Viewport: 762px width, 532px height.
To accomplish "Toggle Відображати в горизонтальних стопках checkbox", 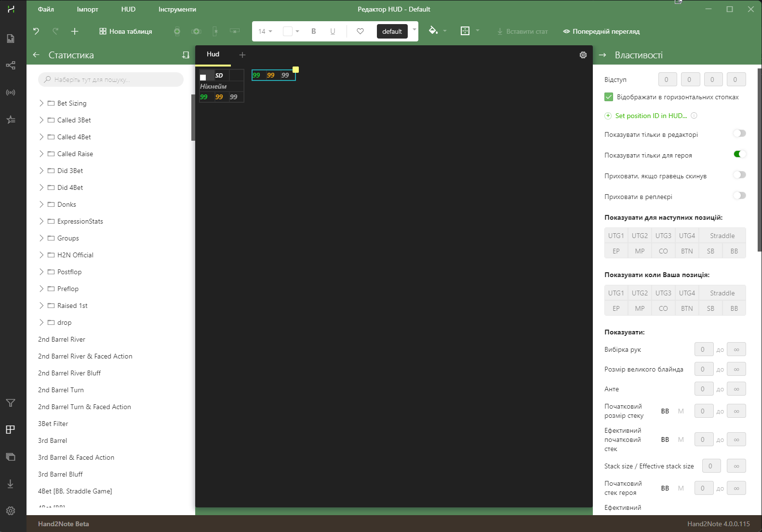I will (609, 97).
